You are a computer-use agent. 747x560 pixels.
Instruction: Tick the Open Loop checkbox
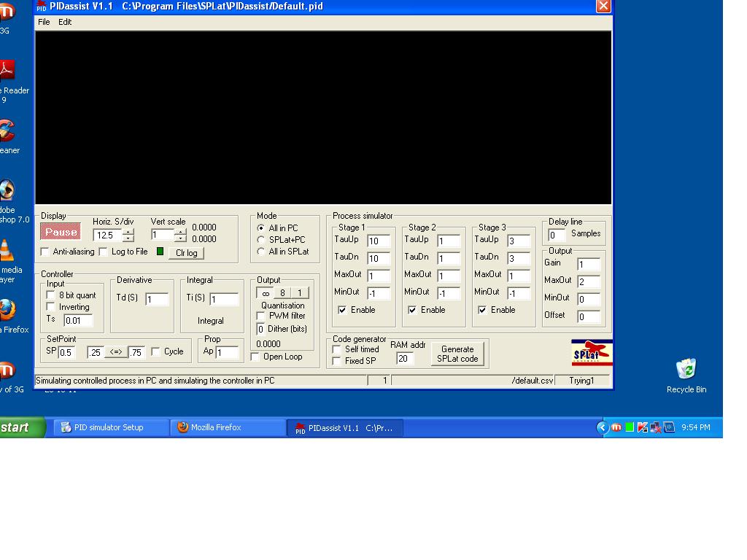point(255,357)
